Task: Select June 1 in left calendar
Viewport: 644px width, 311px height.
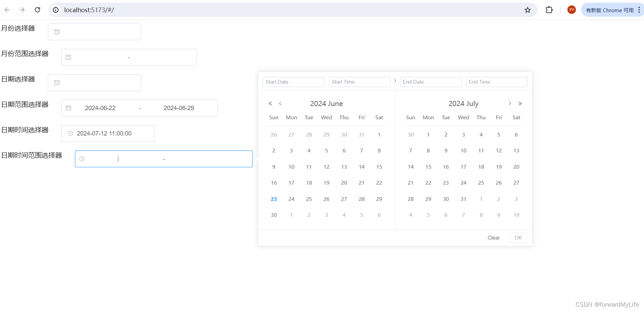Action: tap(379, 135)
